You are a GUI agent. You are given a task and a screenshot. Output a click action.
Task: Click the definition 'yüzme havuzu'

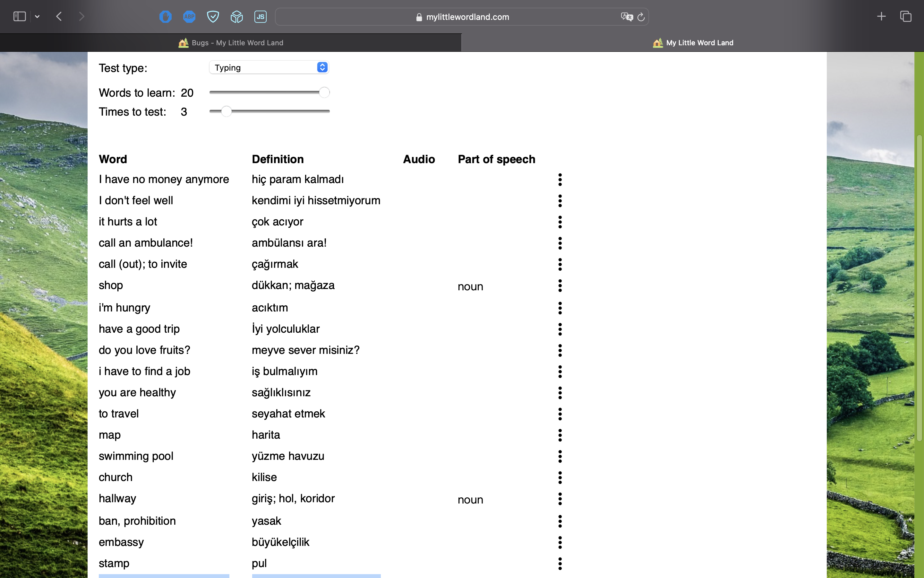(288, 456)
